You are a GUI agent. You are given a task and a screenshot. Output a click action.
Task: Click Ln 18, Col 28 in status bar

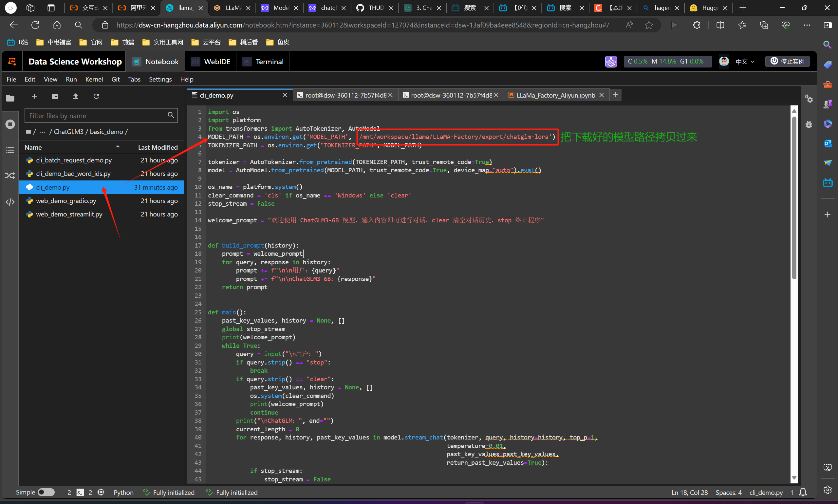[x=690, y=492]
